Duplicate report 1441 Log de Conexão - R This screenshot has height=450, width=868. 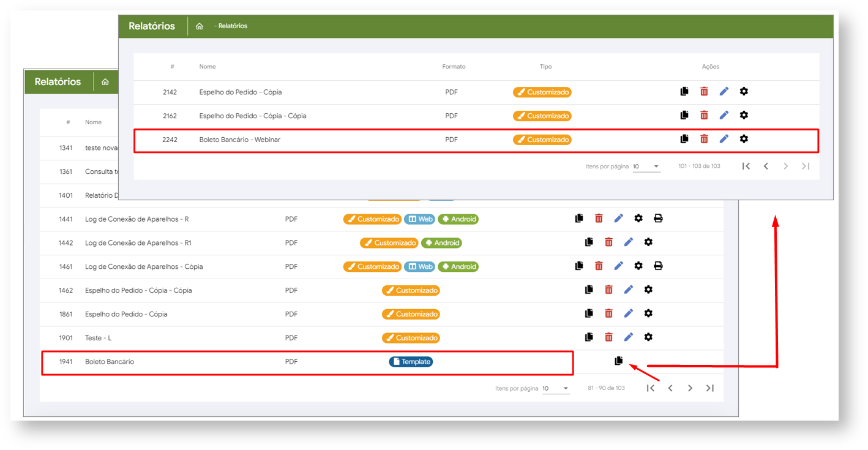coord(579,219)
